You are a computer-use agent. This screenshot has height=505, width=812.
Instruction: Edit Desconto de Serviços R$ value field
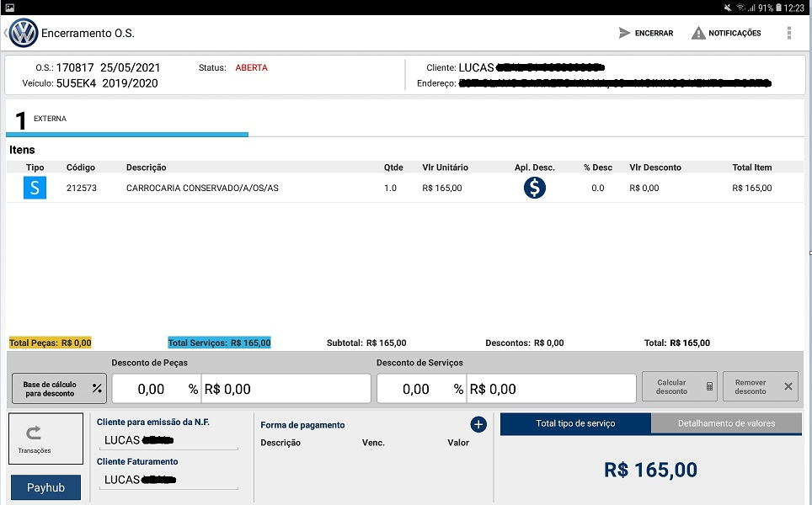[551, 389]
